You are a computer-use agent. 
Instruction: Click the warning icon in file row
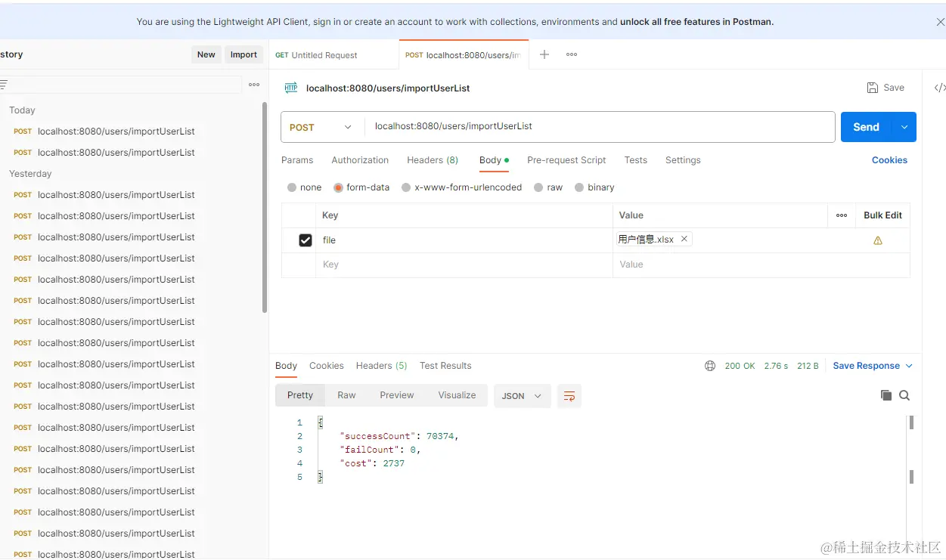pos(878,240)
